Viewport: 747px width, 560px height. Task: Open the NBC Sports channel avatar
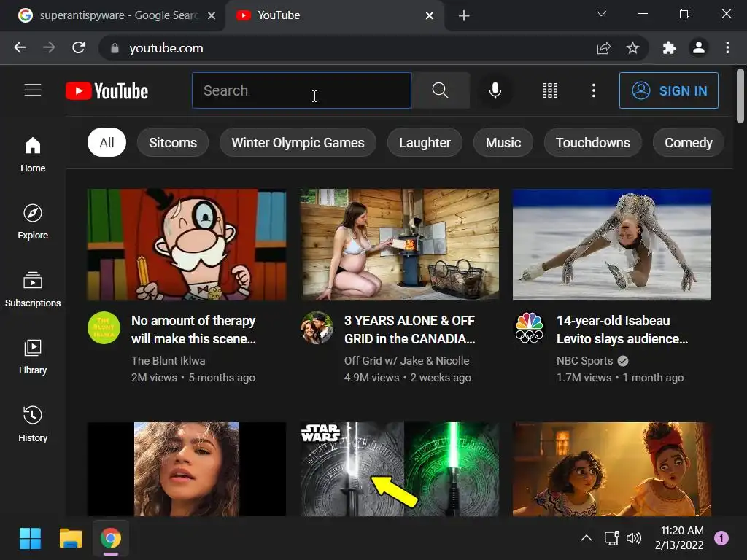(x=530, y=327)
